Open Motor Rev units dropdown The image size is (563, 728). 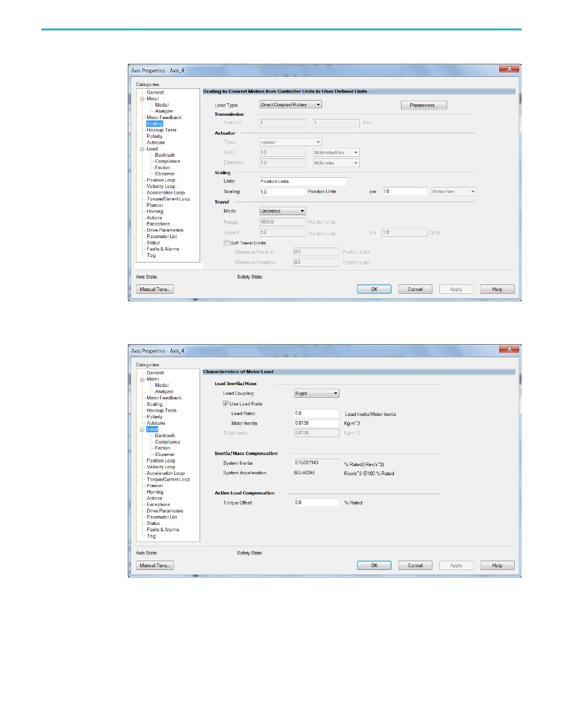click(454, 192)
